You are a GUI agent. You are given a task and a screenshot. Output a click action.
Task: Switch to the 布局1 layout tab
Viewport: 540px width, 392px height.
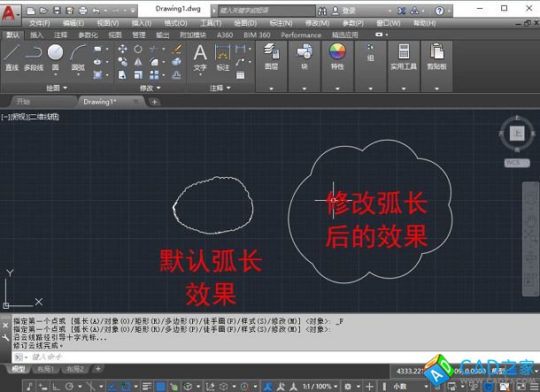[44, 368]
